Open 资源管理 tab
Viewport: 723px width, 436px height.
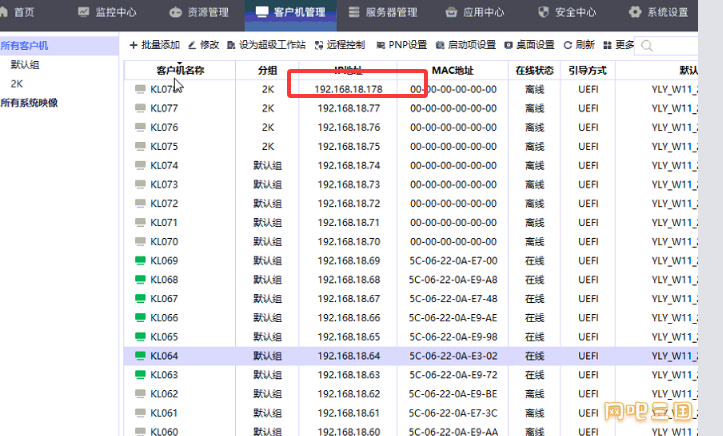click(199, 12)
